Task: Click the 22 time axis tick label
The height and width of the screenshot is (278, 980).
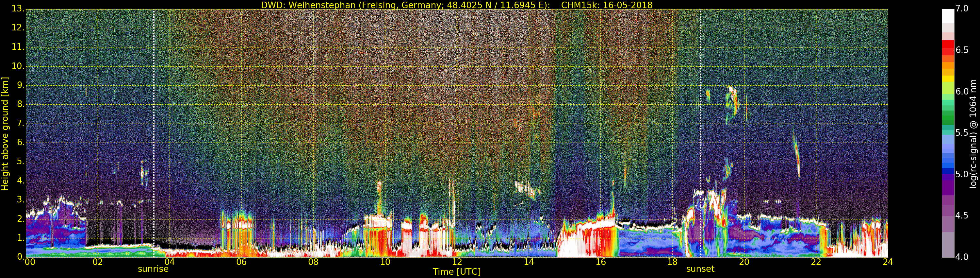Action: [x=816, y=262]
